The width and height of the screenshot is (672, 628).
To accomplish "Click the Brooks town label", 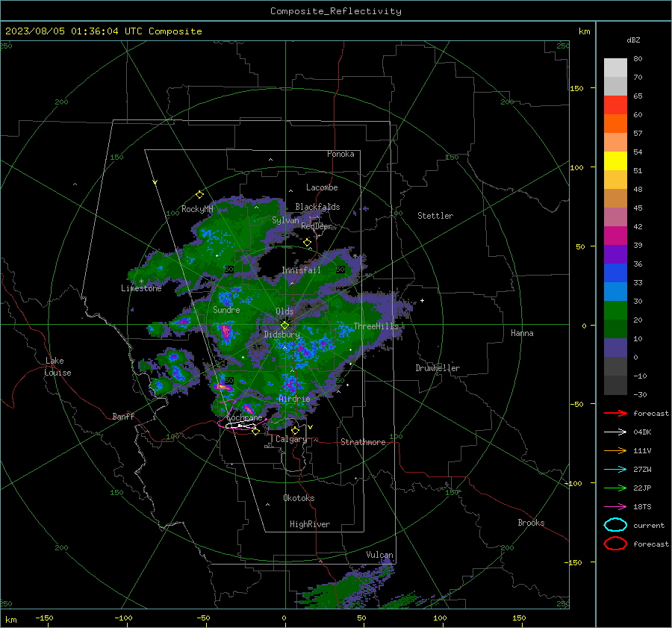I will click(531, 523).
